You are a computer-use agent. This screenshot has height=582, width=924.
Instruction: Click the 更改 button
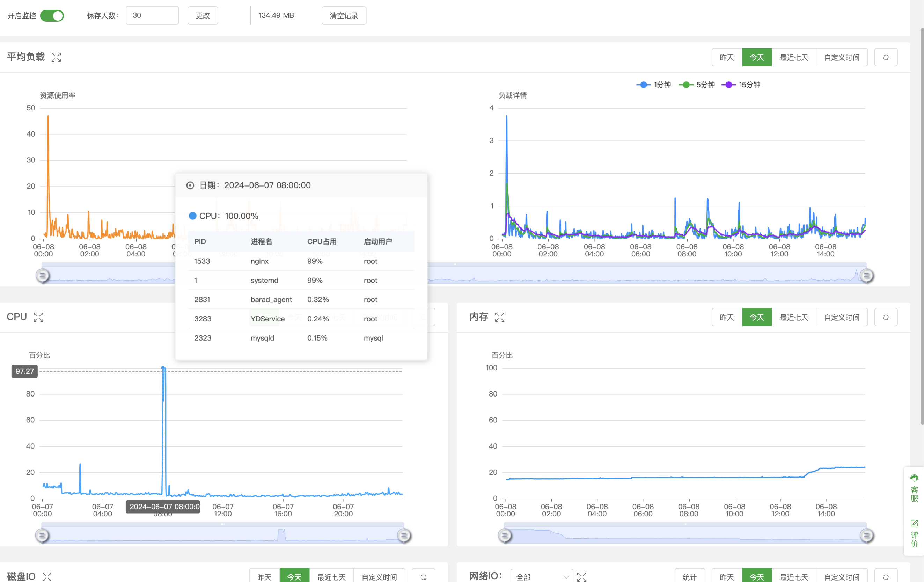(203, 15)
